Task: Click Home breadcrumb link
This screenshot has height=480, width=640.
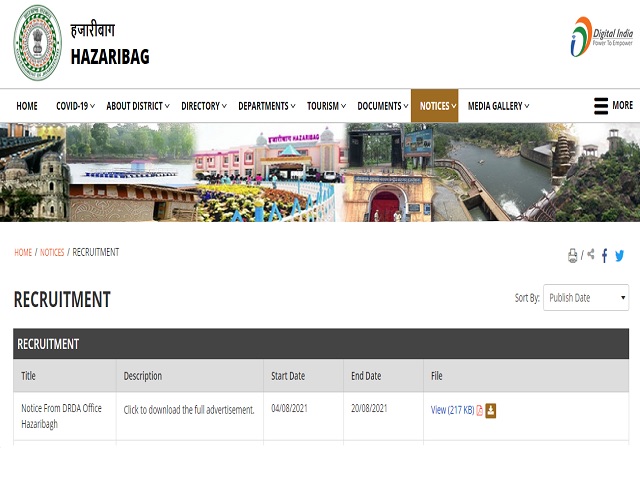Action: [23, 252]
